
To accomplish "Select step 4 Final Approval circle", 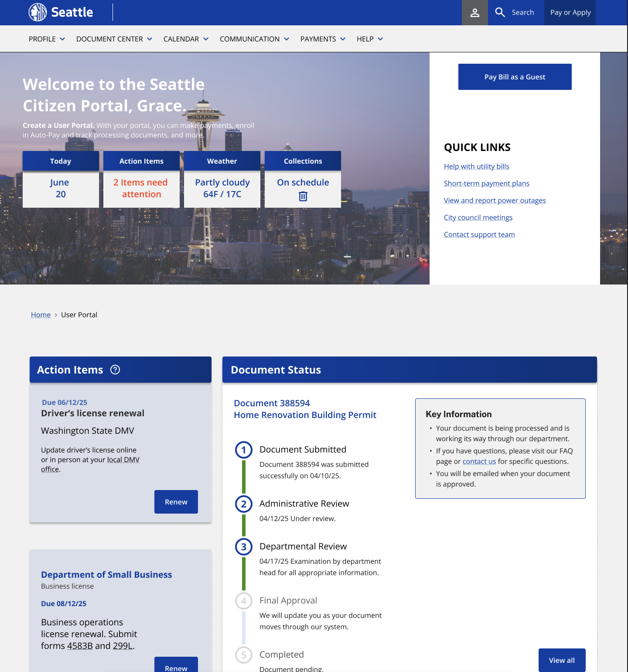I will click(x=244, y=601).
